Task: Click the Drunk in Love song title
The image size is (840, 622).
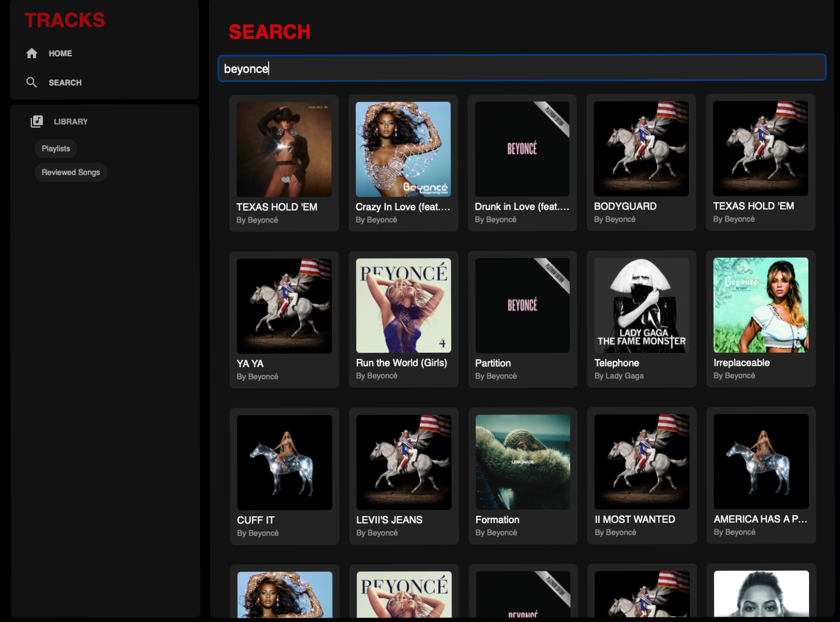Action: point(522,206)
